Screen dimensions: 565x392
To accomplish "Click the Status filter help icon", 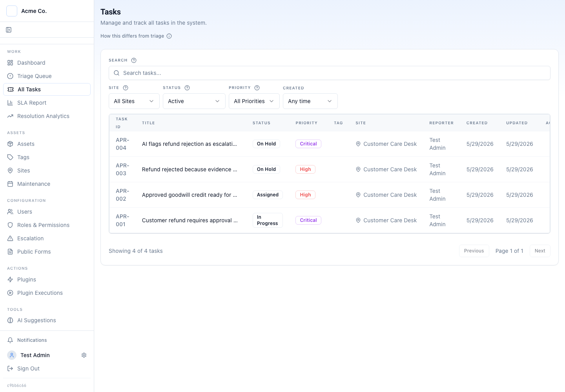I will [x=187, y=88].
